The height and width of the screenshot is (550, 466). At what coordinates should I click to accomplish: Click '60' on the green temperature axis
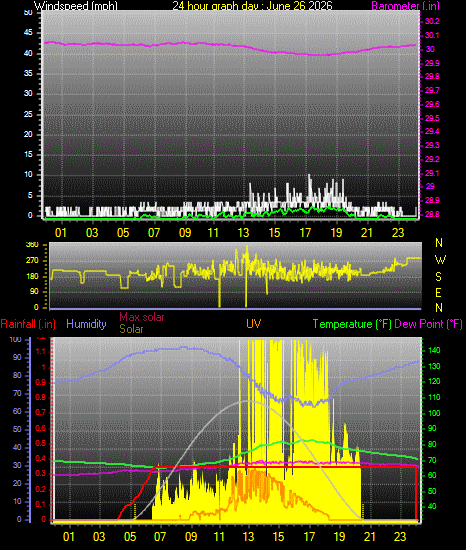pos(432,475)
